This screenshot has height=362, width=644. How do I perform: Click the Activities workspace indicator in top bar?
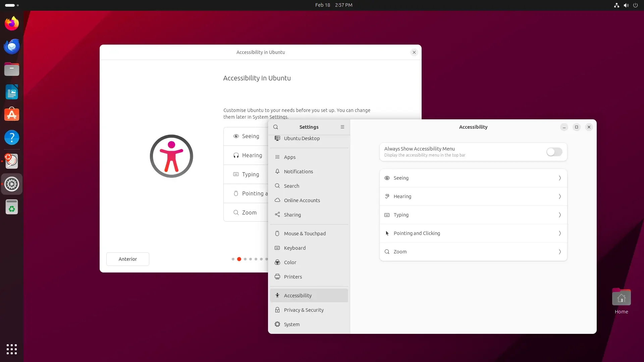(x=12, y=5)
